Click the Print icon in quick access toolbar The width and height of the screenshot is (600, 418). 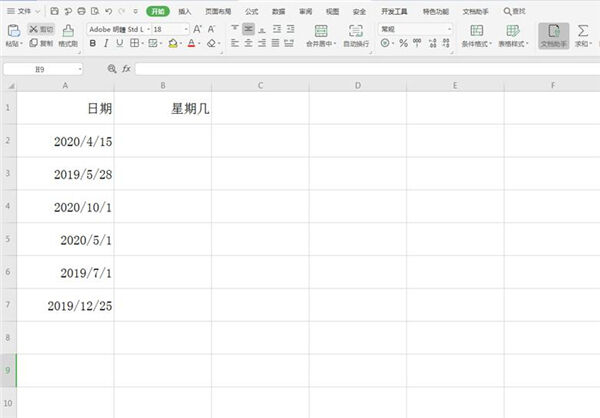(x=82, y=11)
